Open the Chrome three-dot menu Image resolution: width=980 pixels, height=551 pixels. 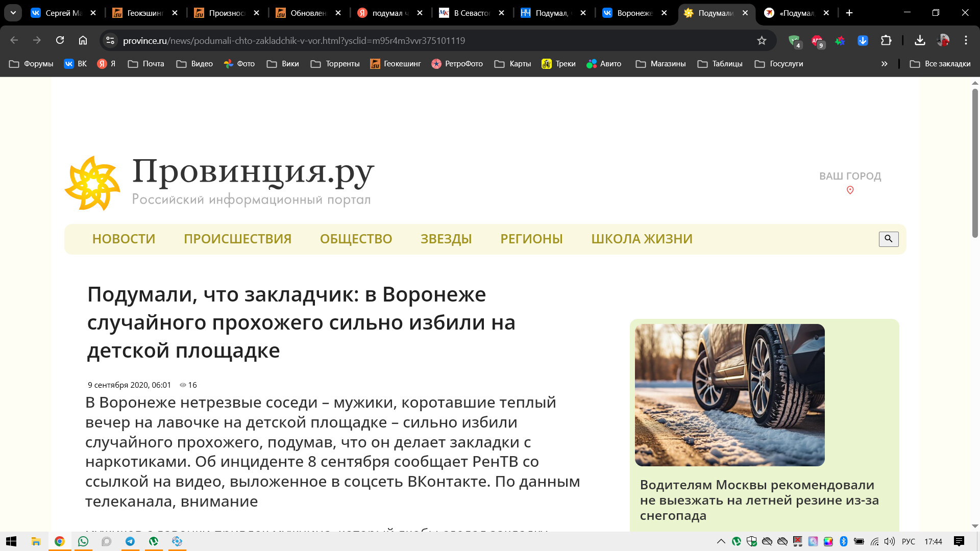tap(966, 40)
